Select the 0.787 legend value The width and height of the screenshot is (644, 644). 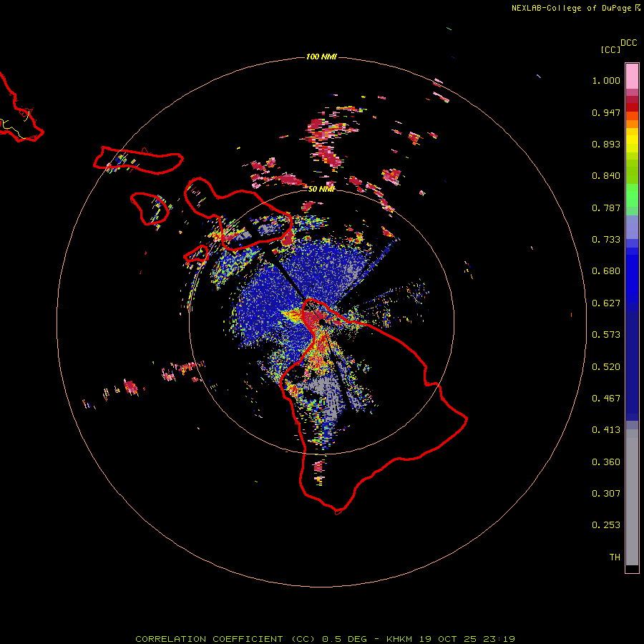[x=606, y=208]
